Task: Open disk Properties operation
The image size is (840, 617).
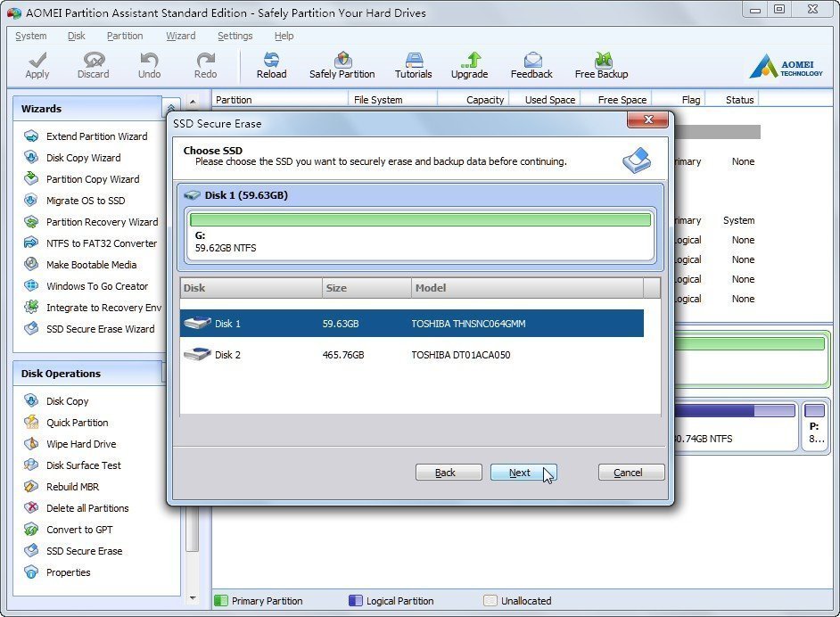Action: pos(68,573)
